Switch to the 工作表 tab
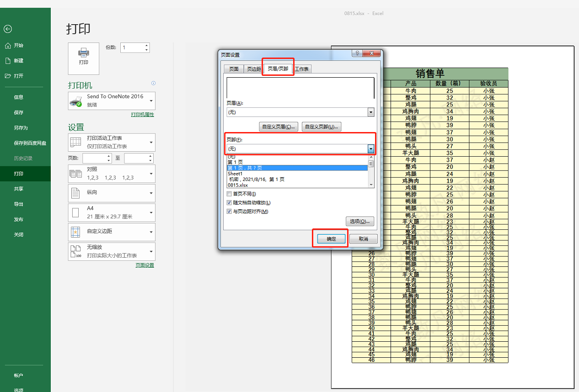This screenshot has width=579, height=392. tap(301, 69)
